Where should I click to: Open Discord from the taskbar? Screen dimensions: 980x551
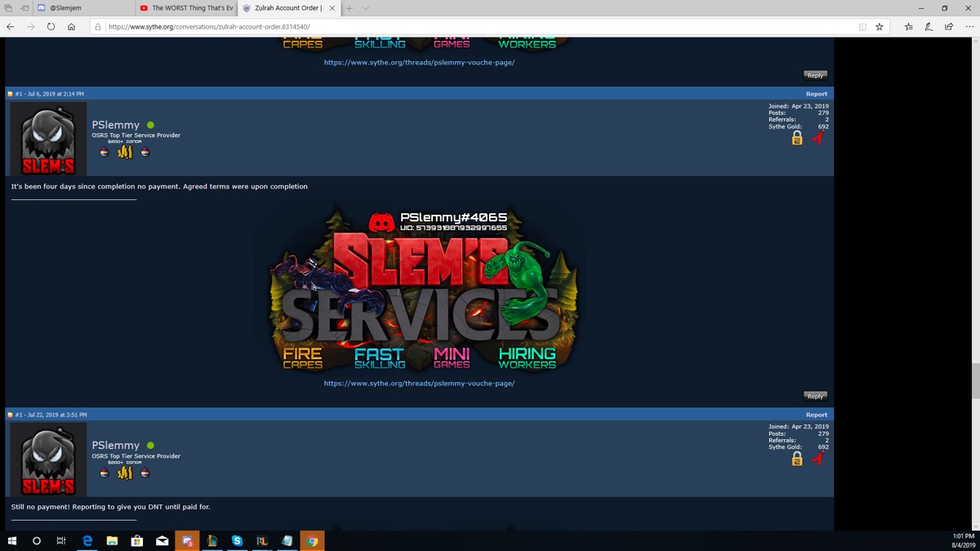187,540
